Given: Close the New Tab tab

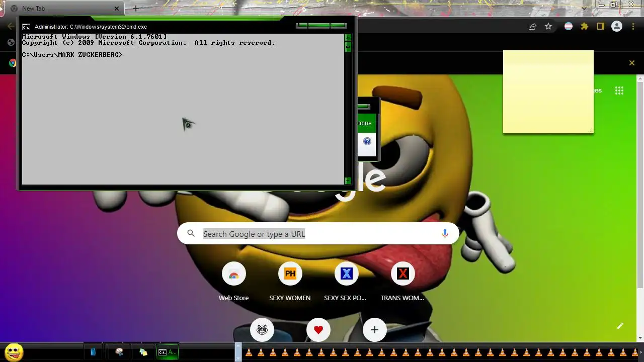Looking at the screenshot, I should pos(117,9).
